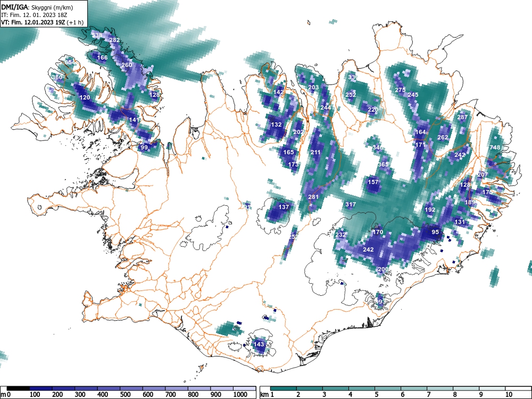Click the 143 value near the south coast
Screen dimensions: 532x399
tap(259, 344)
